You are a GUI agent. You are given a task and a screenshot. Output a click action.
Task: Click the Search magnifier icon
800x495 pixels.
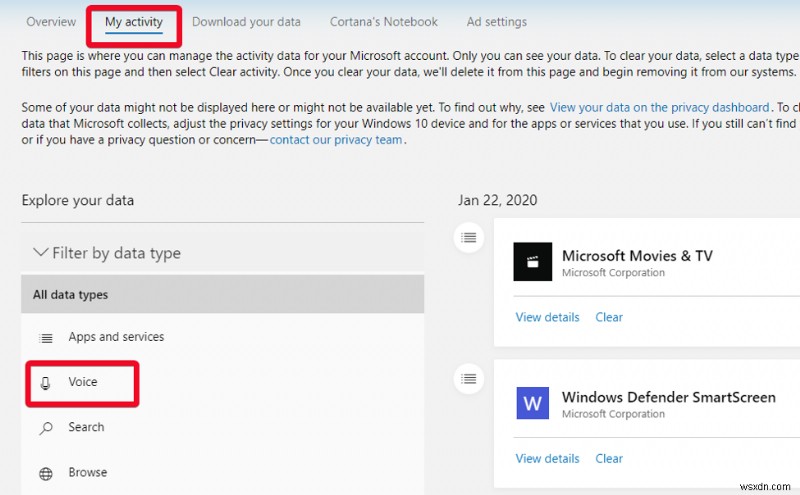pyautogui.click(x=45, y=428)
